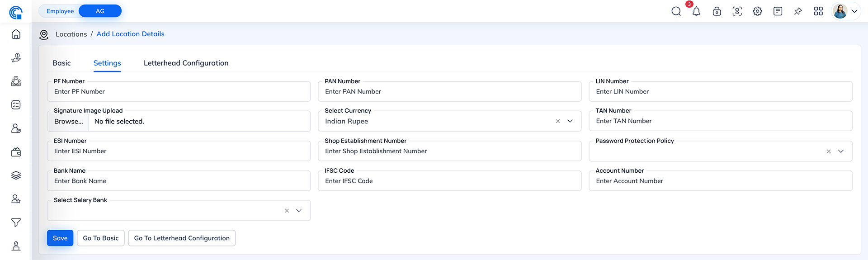Click the filter funnel sidebar icon
The height and width of the screenshot is (260, 868).
pos(16,222)
